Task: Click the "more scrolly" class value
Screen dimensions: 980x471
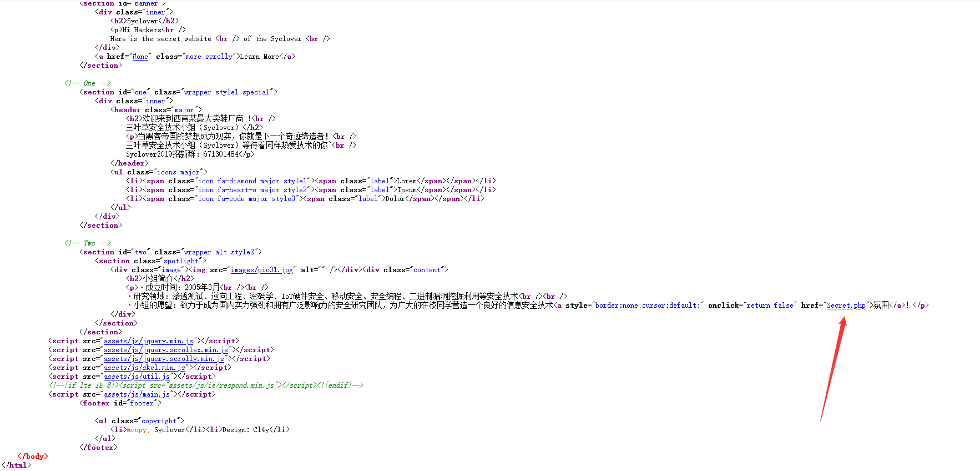Action: click(209, 57)
